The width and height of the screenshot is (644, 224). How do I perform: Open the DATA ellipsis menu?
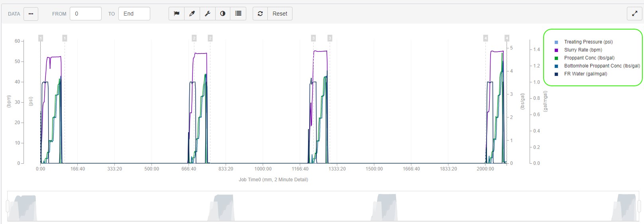coord(31,14)
